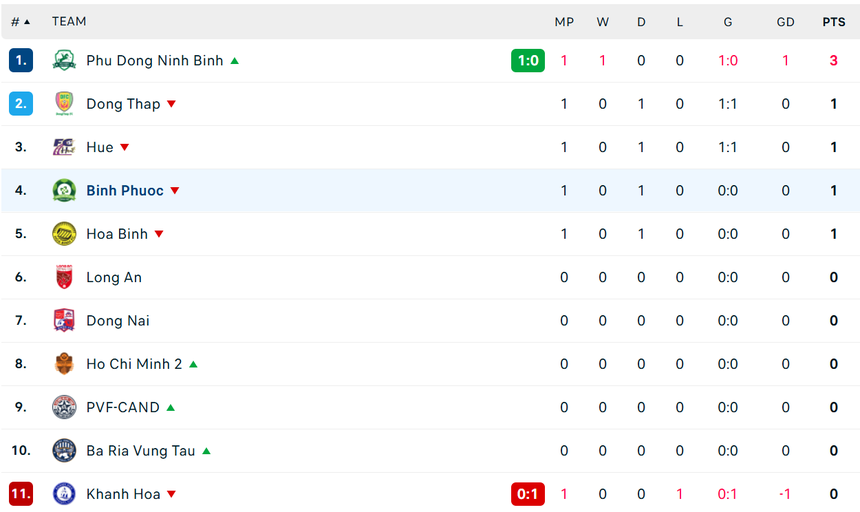Click the number 1 promotion rank badge
Image resolution: width=860 pixels, height=512 pixels.
point(21,61)
